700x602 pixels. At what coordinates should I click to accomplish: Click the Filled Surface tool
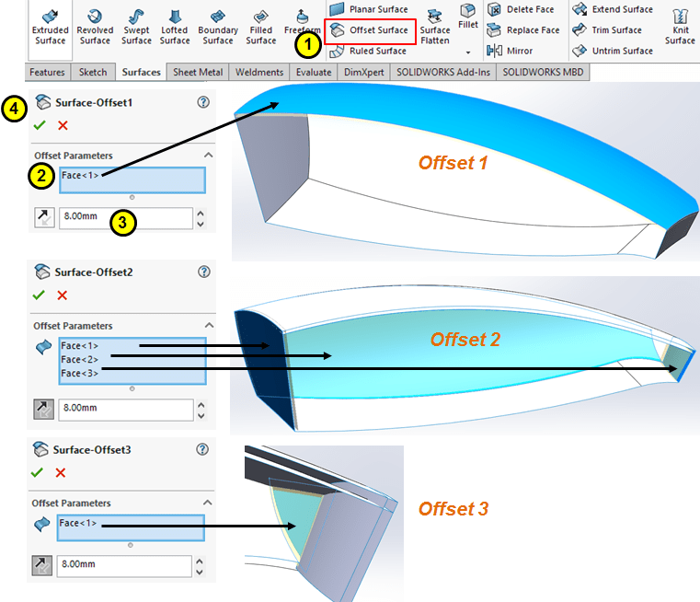point(261,25)
